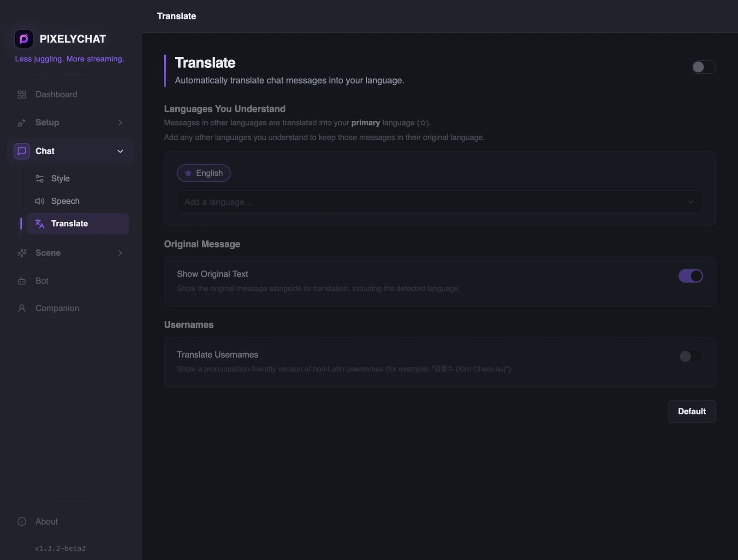This screenshot has height=560, width=738.
Task: Open the Add a language dropdown arrow
Action: [x=690, y=202]
